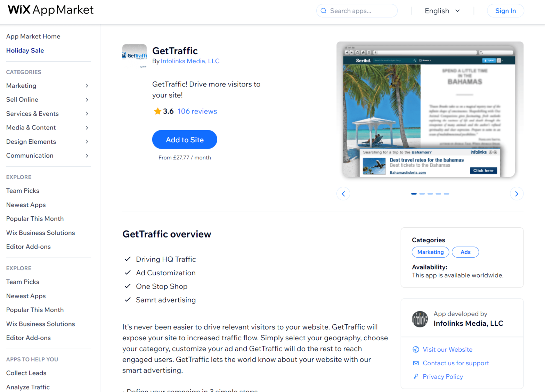Click the Infolinks developer avatar logo
545x392 pixels.
(420, 319)
